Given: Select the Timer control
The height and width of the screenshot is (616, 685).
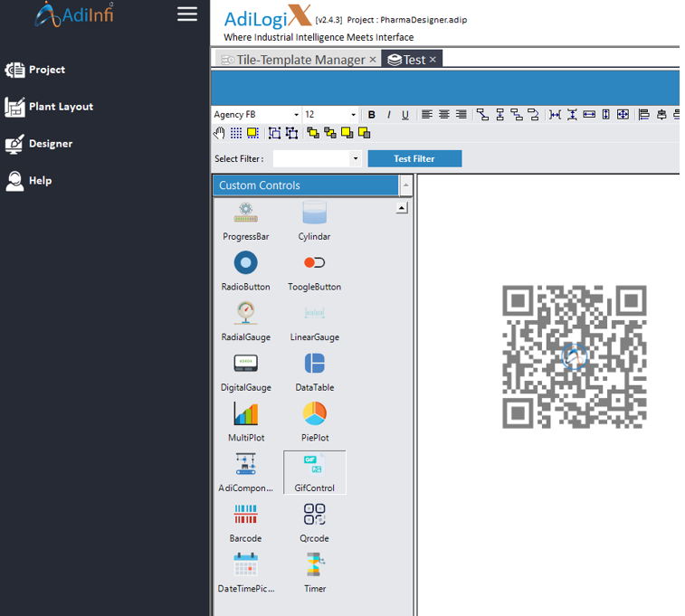Looking at the screenshot, I should click(x=315, y=573).
